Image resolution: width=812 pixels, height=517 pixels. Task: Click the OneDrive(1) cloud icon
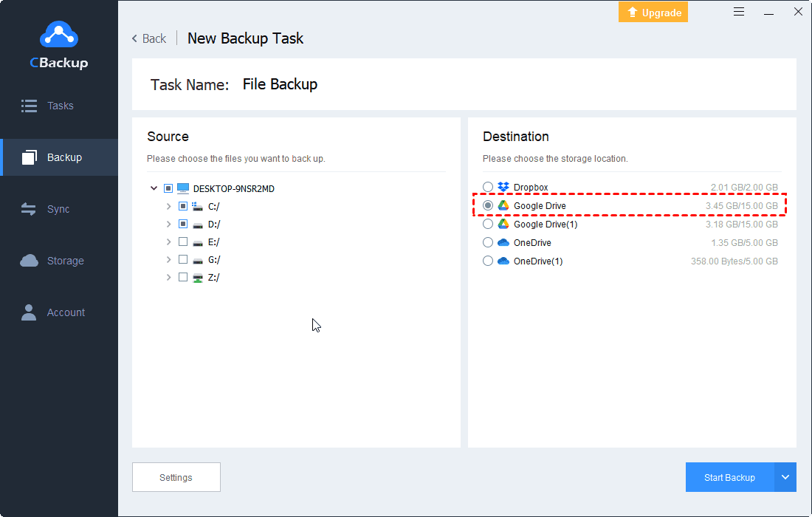[x=503, y=261]
